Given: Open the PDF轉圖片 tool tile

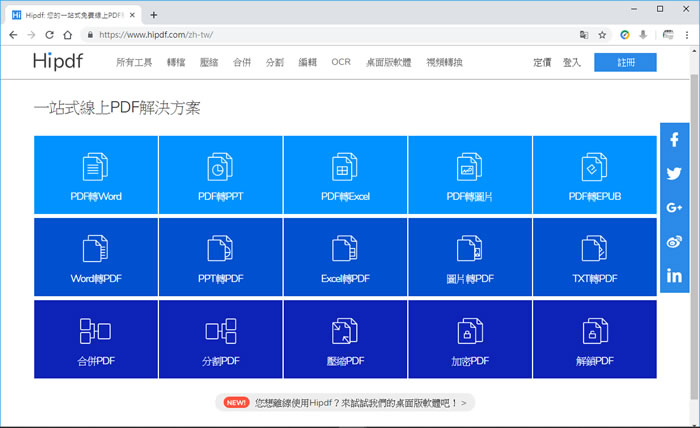Looking at the screenshot, I should [470, 175].
